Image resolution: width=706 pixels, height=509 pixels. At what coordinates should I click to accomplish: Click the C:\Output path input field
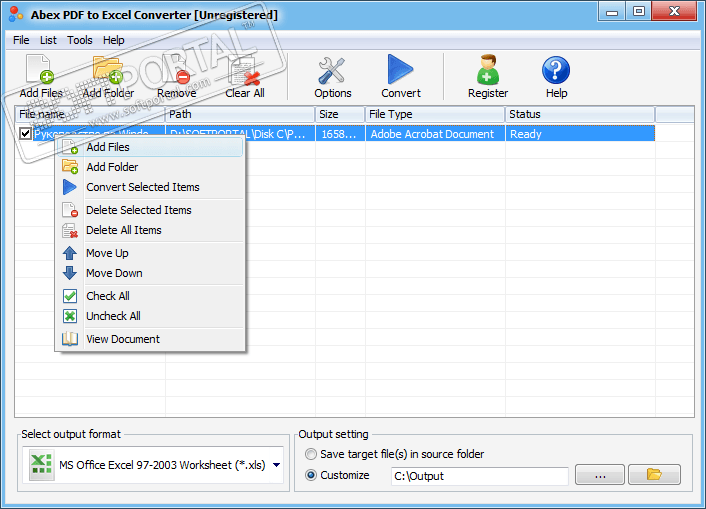coord(480,476)
